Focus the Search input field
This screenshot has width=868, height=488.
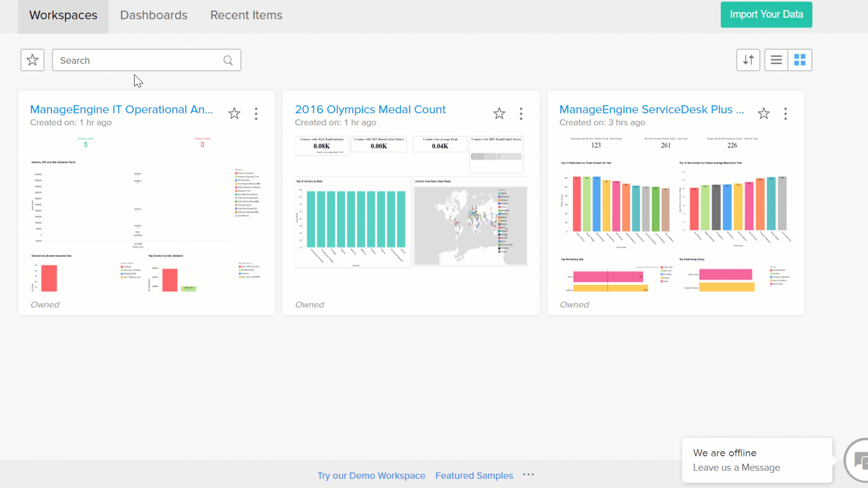(x=146, y=60)
